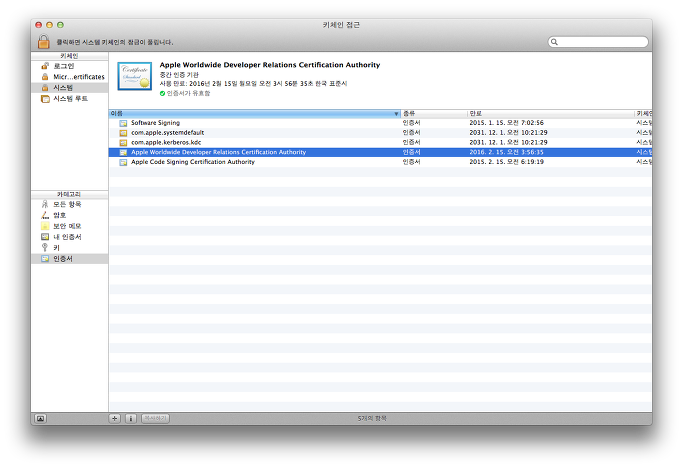Image resolution: width=683 pixels, height=468 pixels.
Task: Click the key icon beside 키
Action: [x=44, y=248]
